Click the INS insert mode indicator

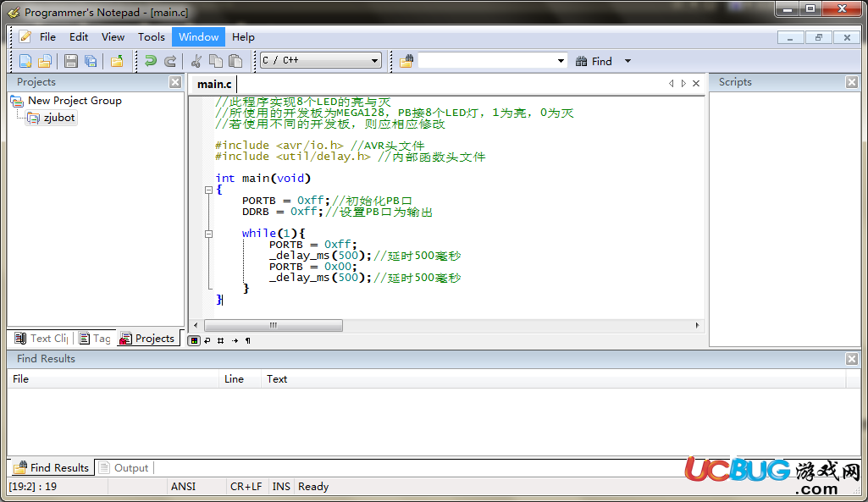(x=281, y=487)
